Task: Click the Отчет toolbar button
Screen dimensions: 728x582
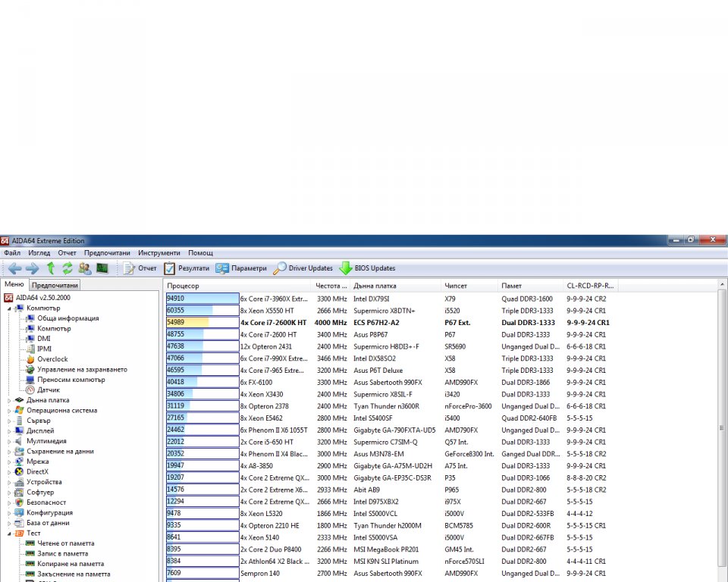Action: coord(140,268)
